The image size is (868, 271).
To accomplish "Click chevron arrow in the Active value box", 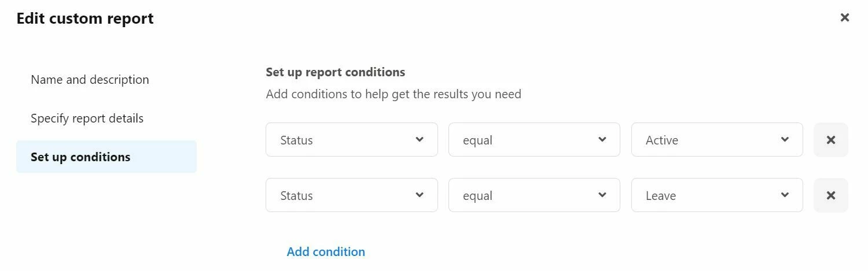I will 785,139.
